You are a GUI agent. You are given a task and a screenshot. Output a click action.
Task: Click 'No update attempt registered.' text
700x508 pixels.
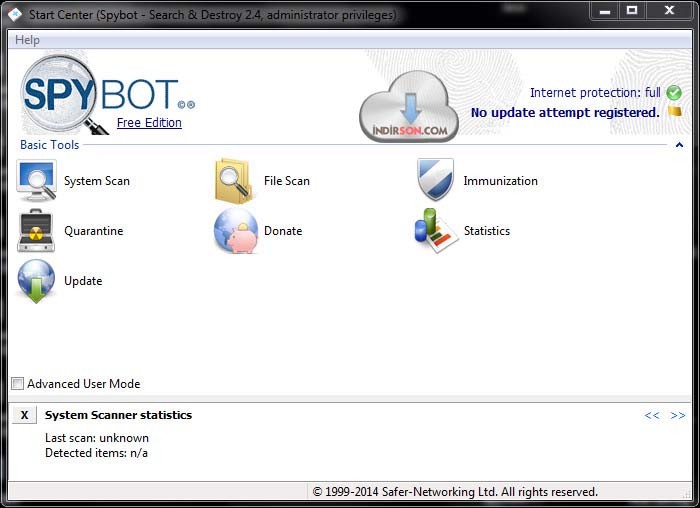[x=565, y=112]
